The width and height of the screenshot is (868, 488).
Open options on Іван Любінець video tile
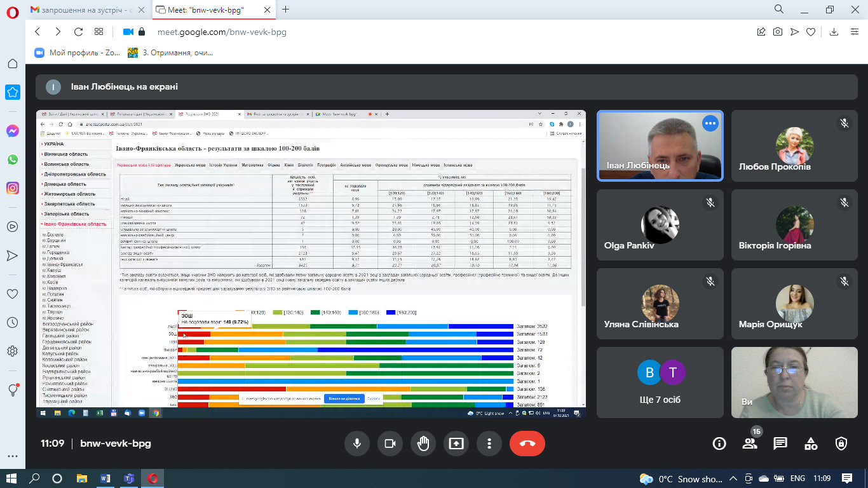click(x=710, y=123)
